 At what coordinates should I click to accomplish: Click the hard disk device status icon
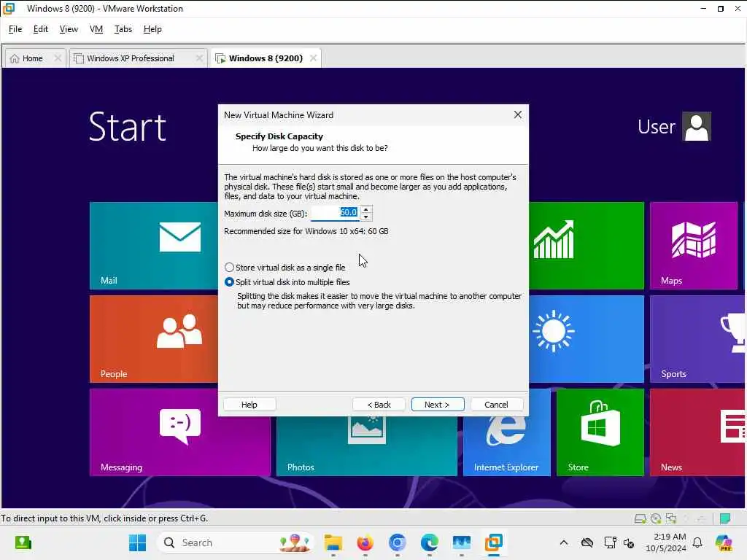(640, 518)
